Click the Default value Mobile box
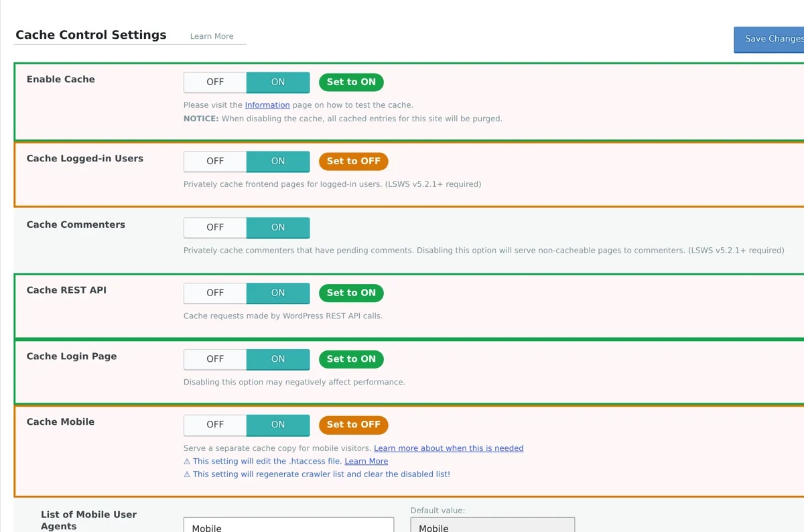Image resolution: width=804 pixels, height=532 pixels. (x=492, y=525)
